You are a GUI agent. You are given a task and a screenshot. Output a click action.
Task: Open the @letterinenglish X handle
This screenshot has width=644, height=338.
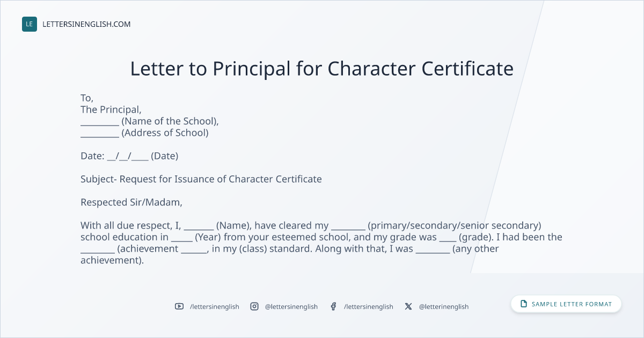pyautogui.click(x=444, y=306)
